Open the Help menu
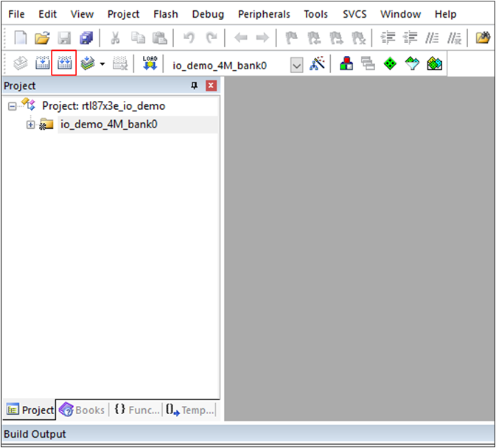The height and width of the screenshot is (448, 496). click(445, 14)
